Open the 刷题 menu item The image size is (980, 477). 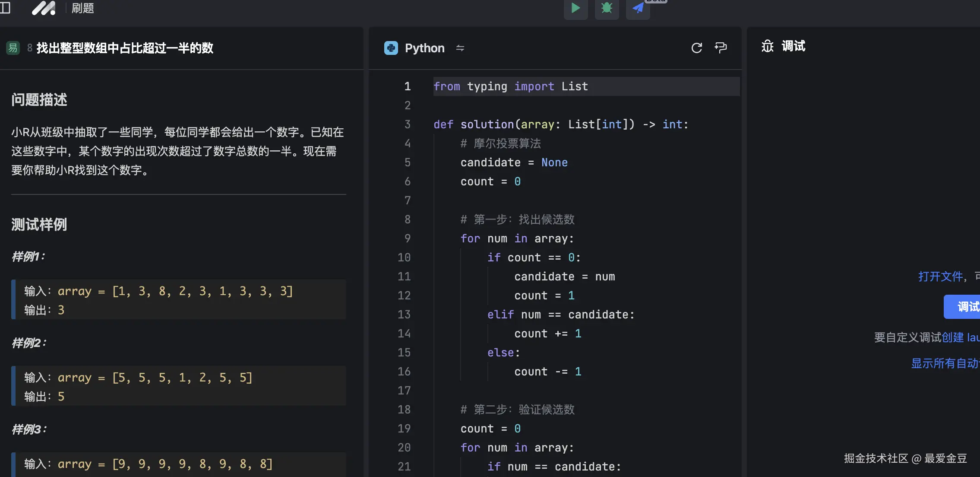tap(82, 8)
